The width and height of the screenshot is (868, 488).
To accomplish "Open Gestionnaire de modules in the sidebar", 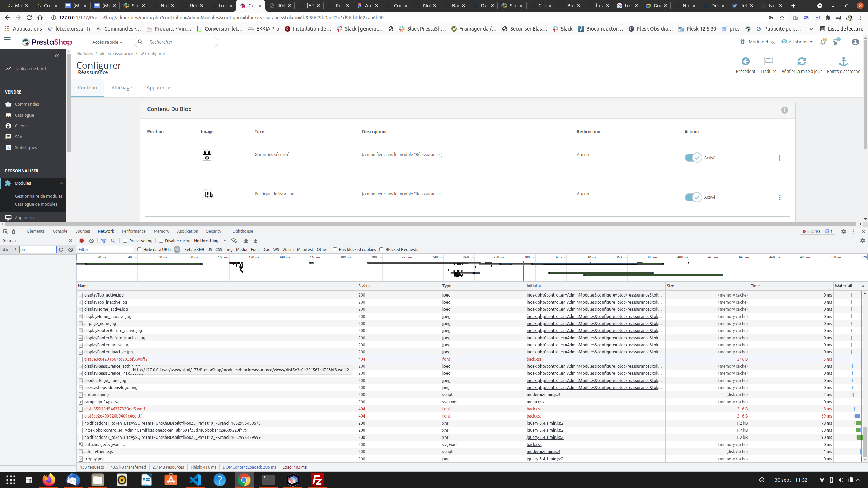I will (39, 196).
